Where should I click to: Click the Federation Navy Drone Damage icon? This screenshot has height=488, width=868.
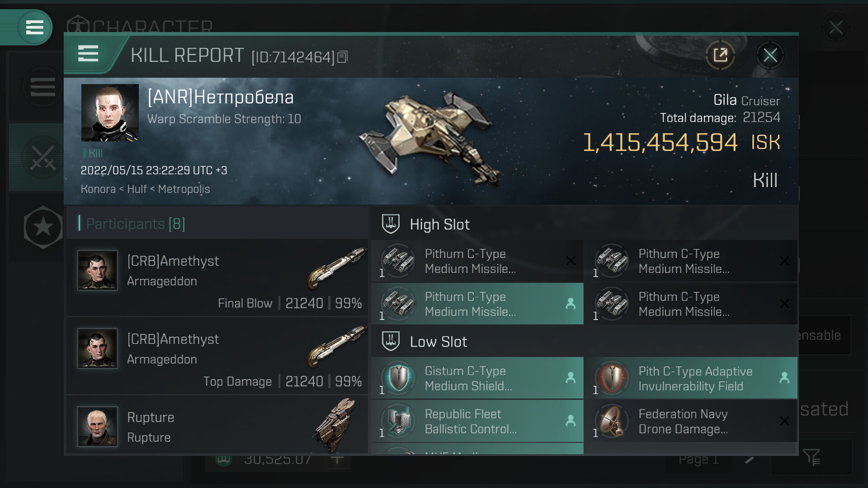(612, 421)
